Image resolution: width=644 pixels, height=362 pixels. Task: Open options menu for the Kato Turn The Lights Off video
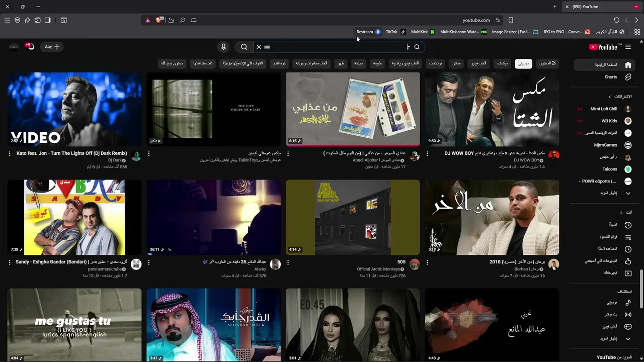coord(10,154)
